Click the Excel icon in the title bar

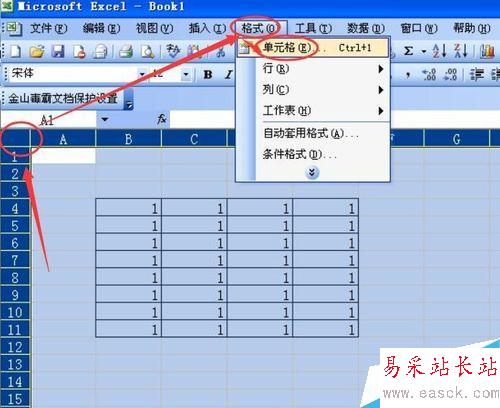[x=6, y=6]
